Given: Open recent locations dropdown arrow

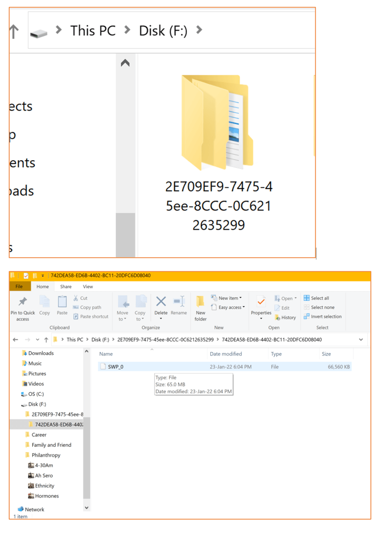Looking at the screenshot, I should (38, 340).
